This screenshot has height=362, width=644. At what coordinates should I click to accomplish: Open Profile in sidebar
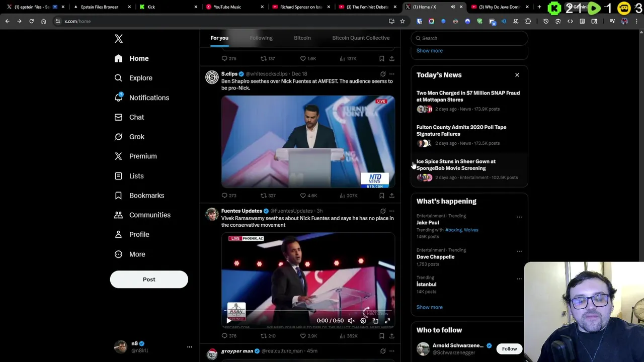(x=132, y=234)
